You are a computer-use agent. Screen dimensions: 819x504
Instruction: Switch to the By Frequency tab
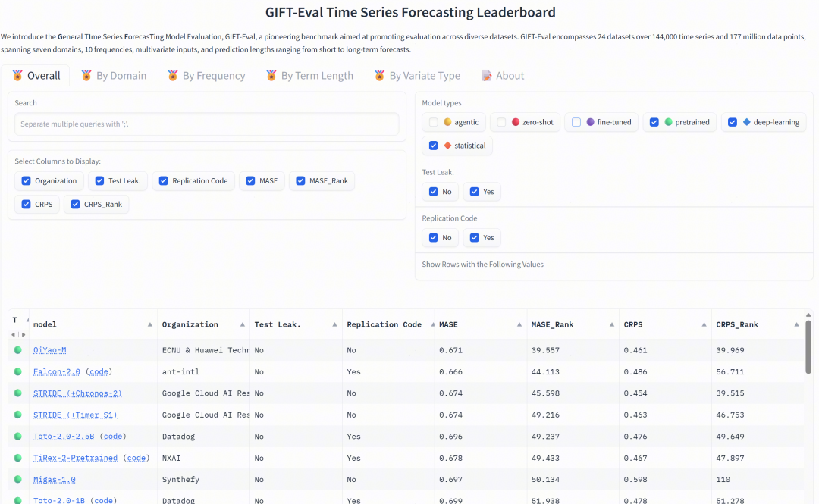pyautogui.click(x=206, y=76)
